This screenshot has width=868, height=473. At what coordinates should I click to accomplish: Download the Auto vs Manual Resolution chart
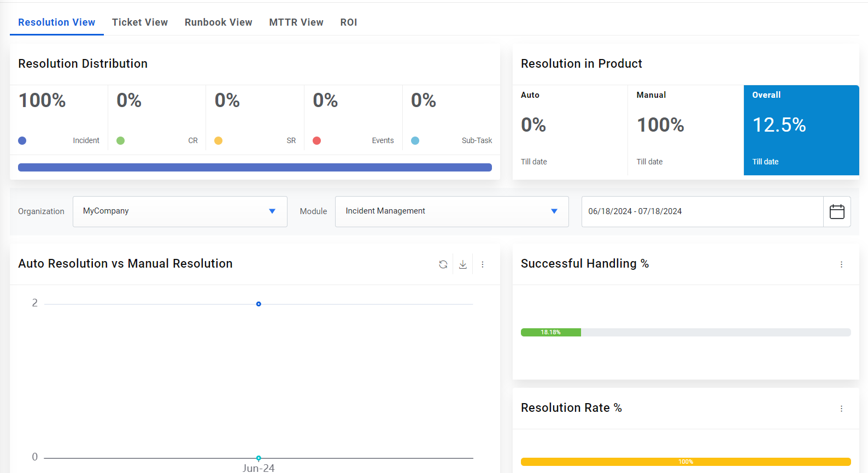(463, 264)
